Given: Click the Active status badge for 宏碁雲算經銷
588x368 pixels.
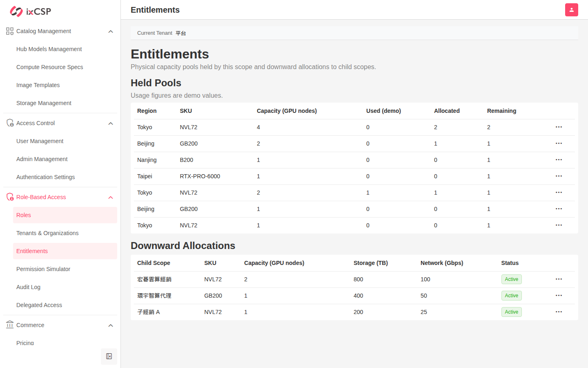Looking at the screenshot, I should (511, 279).
